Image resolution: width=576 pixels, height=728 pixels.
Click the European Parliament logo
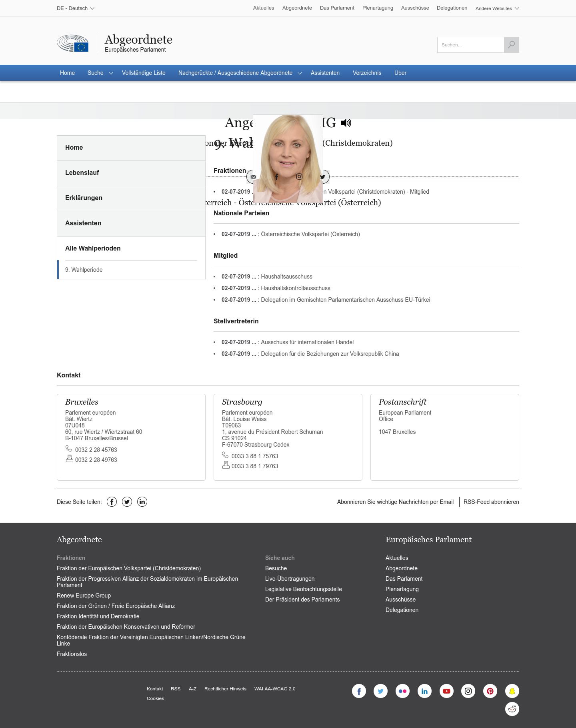click(73, 43)
